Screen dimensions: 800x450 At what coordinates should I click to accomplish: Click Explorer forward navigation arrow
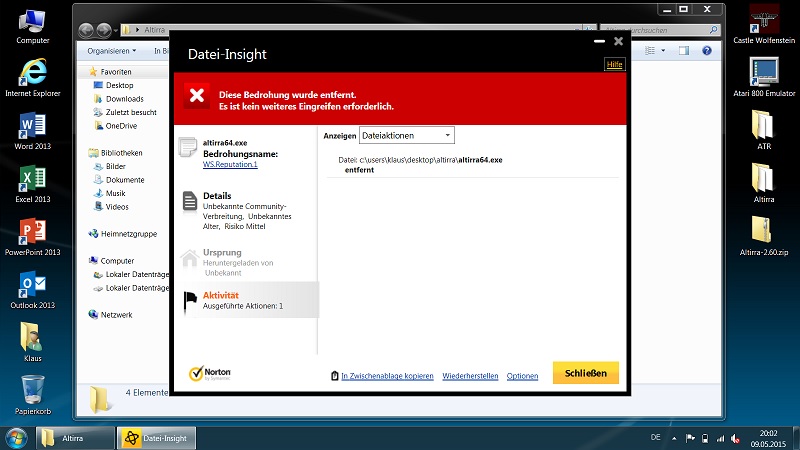point(104,31)
